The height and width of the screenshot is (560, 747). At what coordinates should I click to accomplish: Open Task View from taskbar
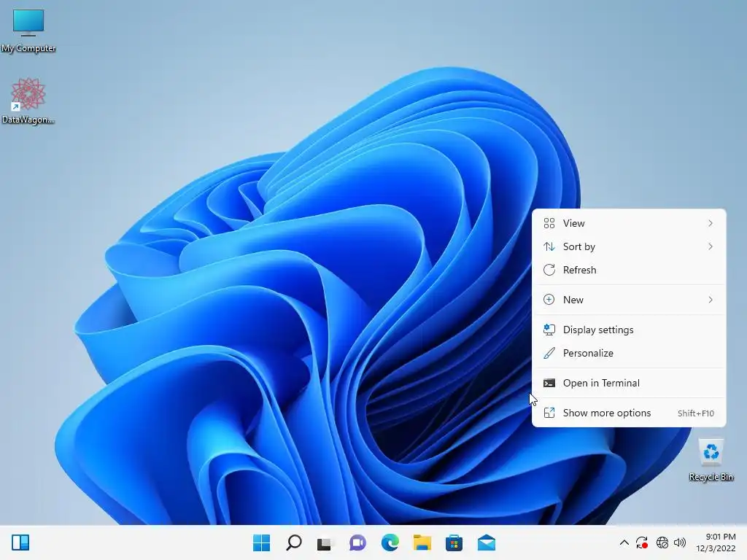tap(325, 542)
